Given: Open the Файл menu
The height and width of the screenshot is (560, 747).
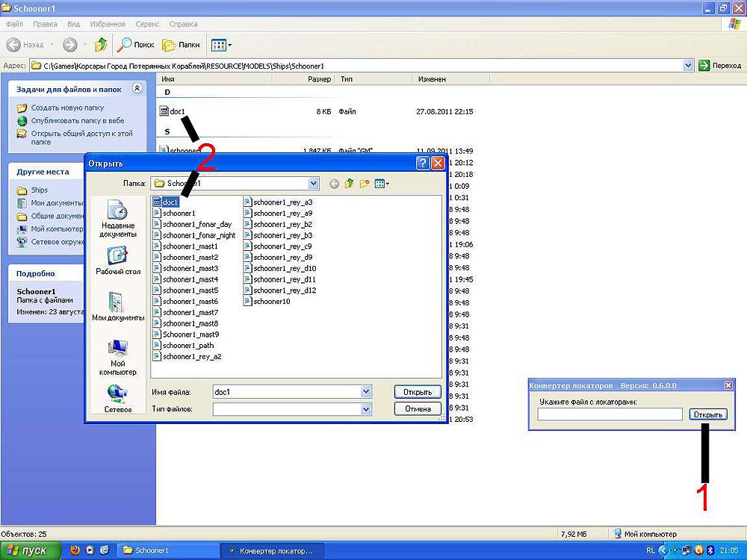Looking at the screenshot, I should click(14, 24).
